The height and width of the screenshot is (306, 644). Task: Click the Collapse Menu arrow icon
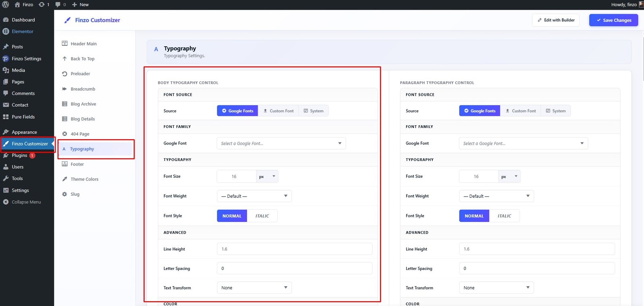tap(6, 202)
